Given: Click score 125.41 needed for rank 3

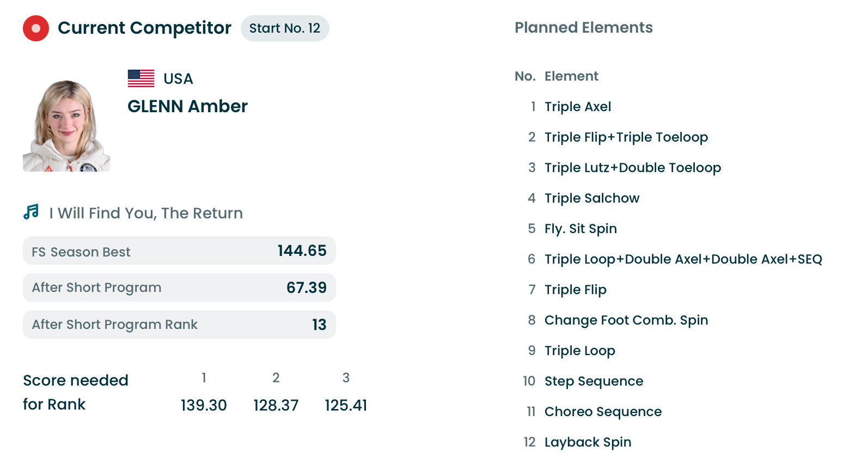Looking at the screenshot, I should pyautogui.click(x=346, y=405).
